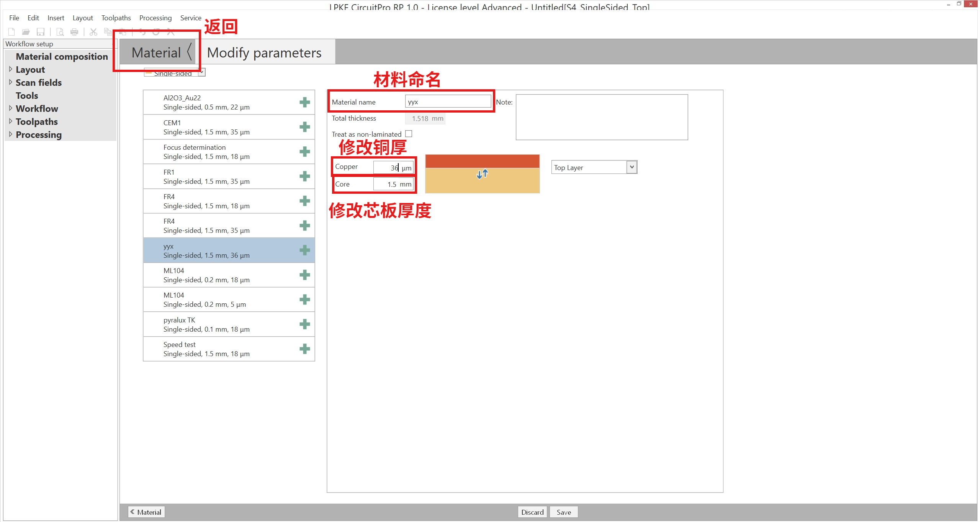Open the Single-sided material type dropdown
Viewport: 980px width, 522px height.
click(202, 72)
